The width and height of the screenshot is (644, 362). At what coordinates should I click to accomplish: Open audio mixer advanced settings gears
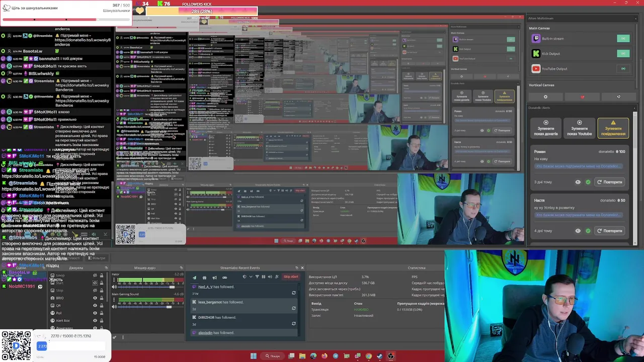[x=115, y=337]
